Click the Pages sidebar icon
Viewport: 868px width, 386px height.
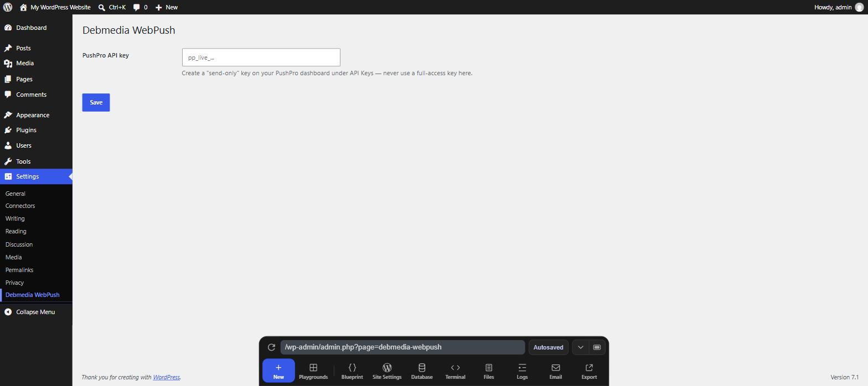click(8, 79)
